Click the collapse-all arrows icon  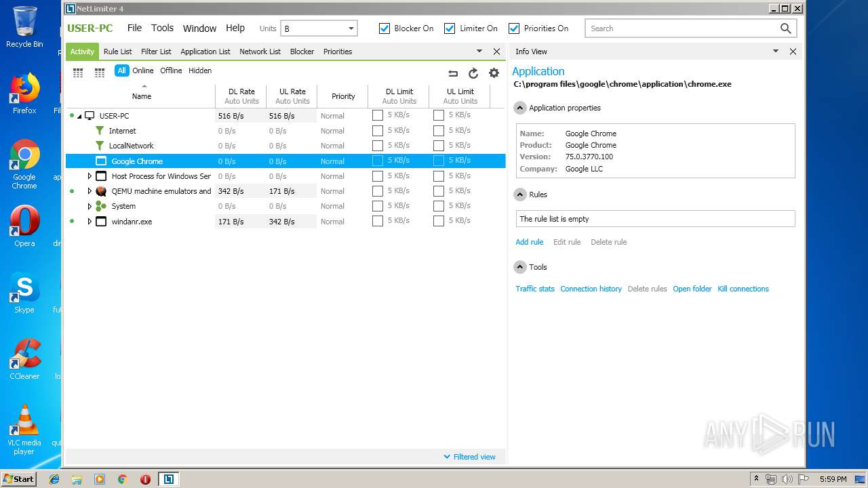click(x=453, y=73)
